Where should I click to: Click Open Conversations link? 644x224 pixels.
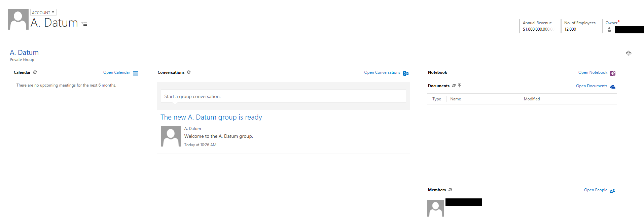(x=382, y=72)
